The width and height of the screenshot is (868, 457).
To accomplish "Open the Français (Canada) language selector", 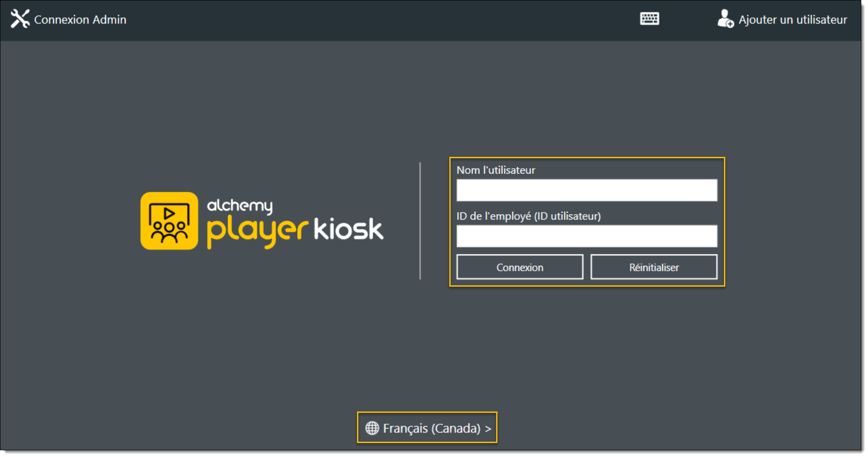I will pyautogui.click(x=431, y=428).
